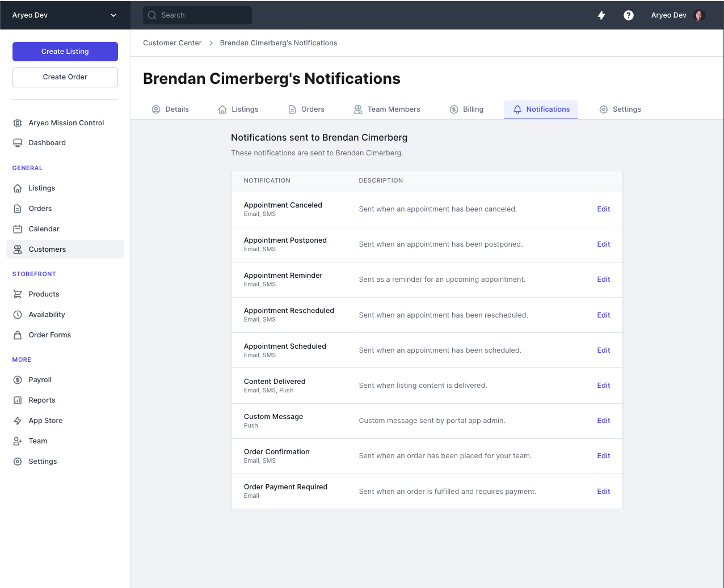Click the App Store bolt icon

pyautogui.click(x=18, y=421)
